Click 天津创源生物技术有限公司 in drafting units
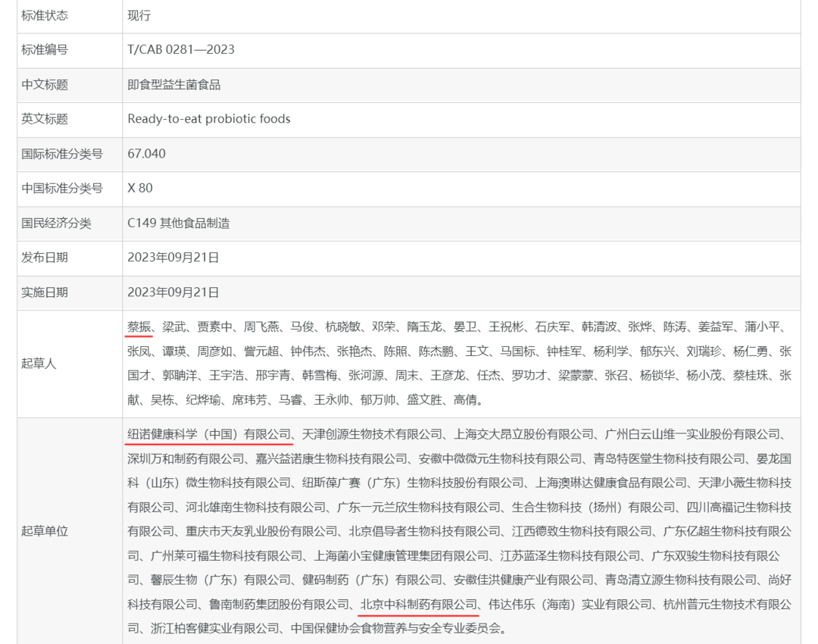 click(x=372, y=434)
